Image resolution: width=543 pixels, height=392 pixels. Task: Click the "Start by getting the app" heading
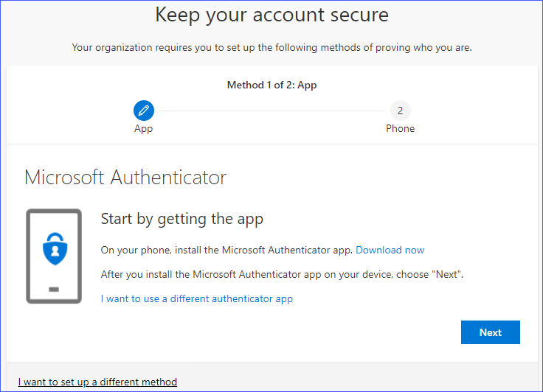[181, 219]
